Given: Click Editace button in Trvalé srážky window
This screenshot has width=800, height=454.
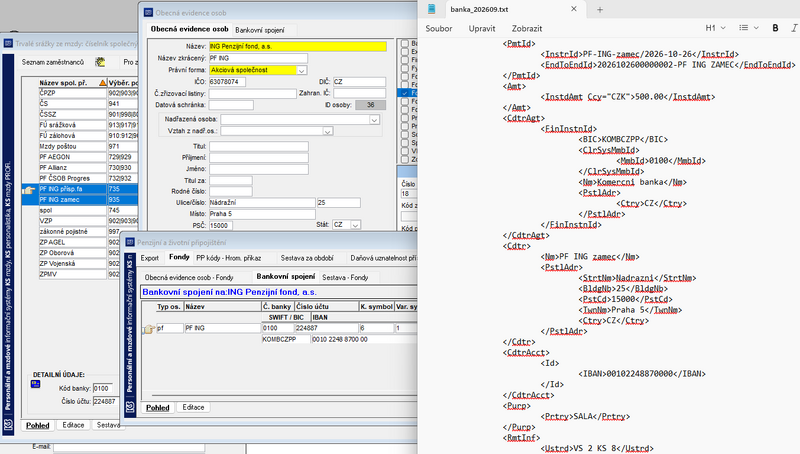Looking at the screenshot, I should click(73, 425).
